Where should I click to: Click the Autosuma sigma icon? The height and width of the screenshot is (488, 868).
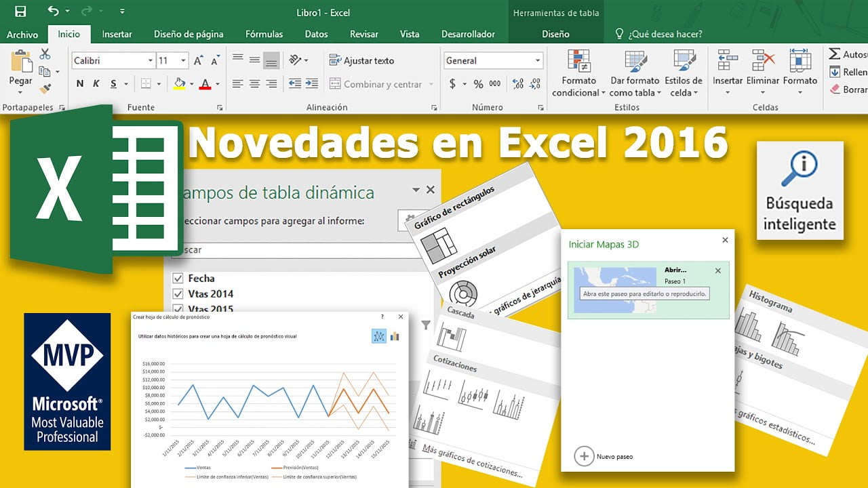pyautogui.click(x=835, y=54)
